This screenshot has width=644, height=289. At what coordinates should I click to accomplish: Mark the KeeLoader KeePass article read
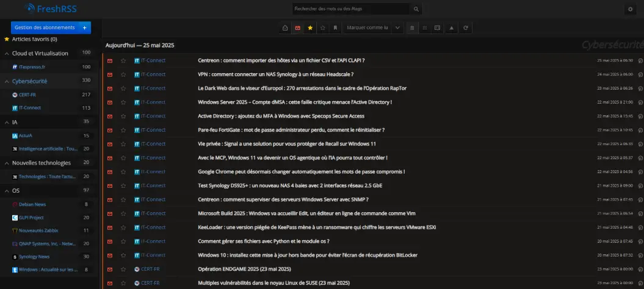point(110,228)
